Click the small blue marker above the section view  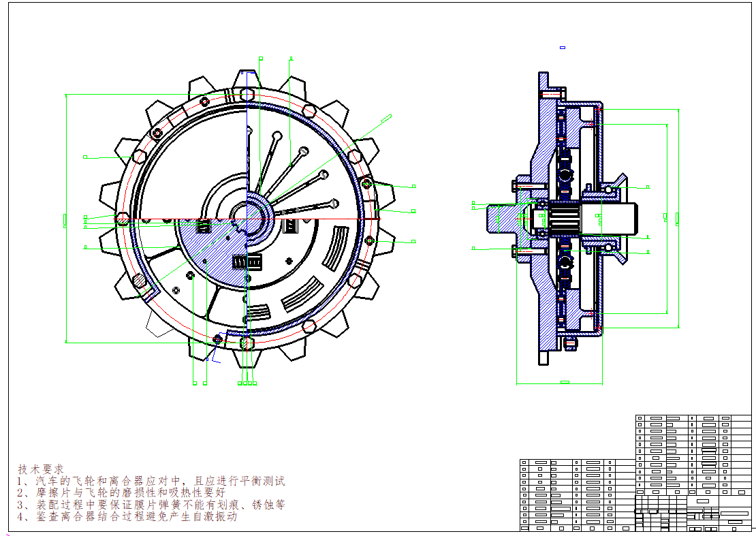[563, 48]
